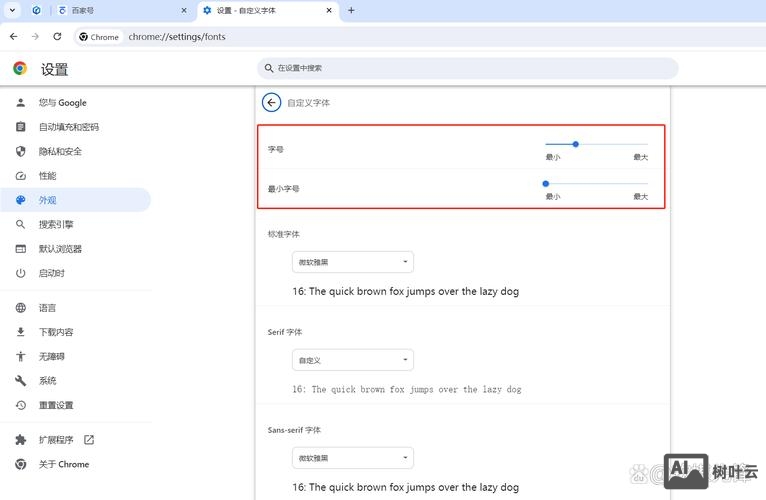The width and height of the screenshot is (766, 500).
Task: Click the back arrow beside 自定义字体
Action: [271, 102]
